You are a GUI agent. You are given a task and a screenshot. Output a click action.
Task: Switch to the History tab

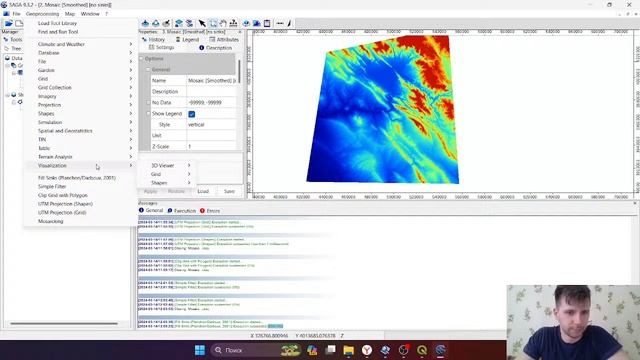tap(153, 40)
